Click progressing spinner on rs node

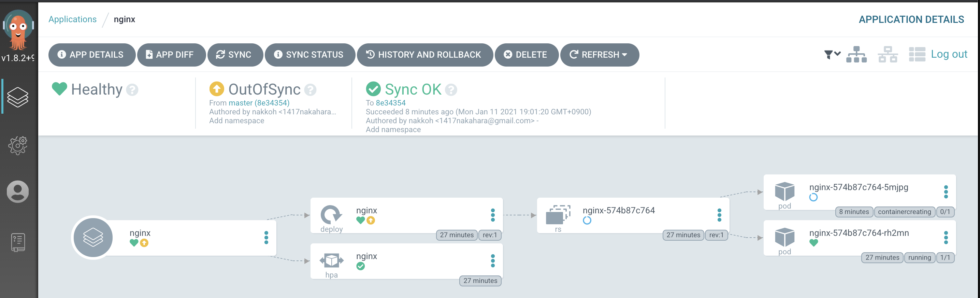coord(587,221)
